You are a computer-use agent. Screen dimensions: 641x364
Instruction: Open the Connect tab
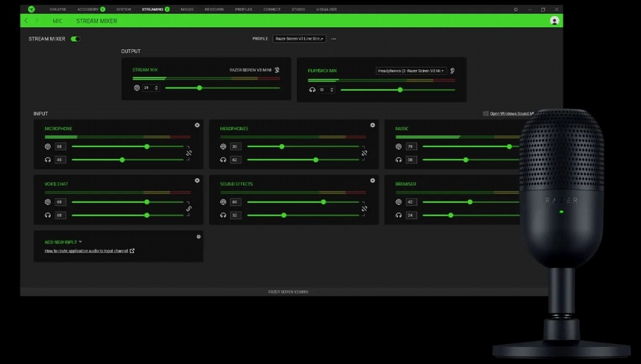(x=272, y=9)
